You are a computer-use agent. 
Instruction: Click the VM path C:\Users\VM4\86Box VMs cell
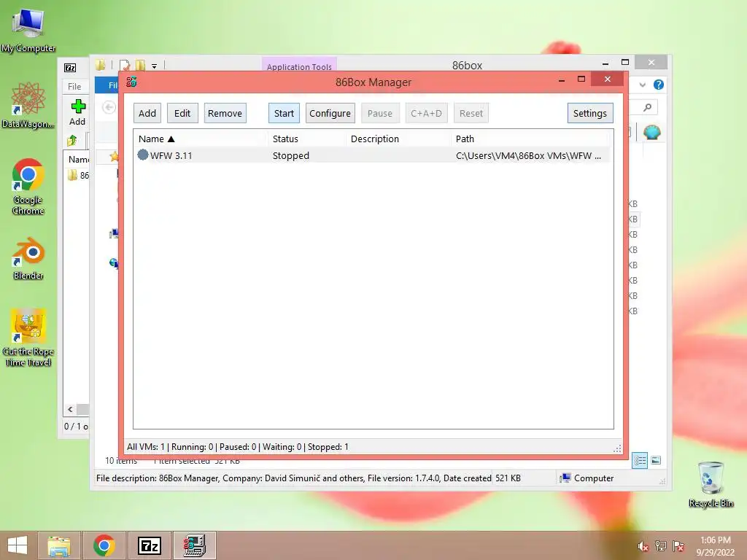528,156
